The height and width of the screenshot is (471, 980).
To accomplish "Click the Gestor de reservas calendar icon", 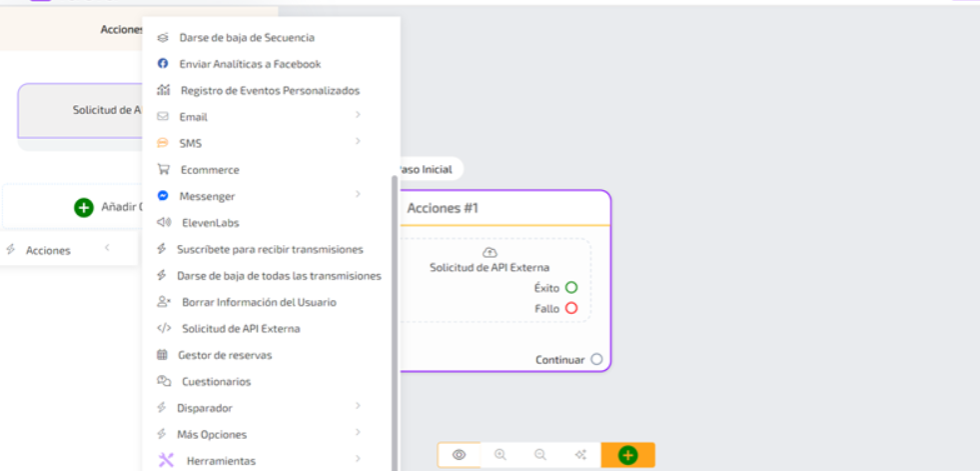I will tap(163, 355).
